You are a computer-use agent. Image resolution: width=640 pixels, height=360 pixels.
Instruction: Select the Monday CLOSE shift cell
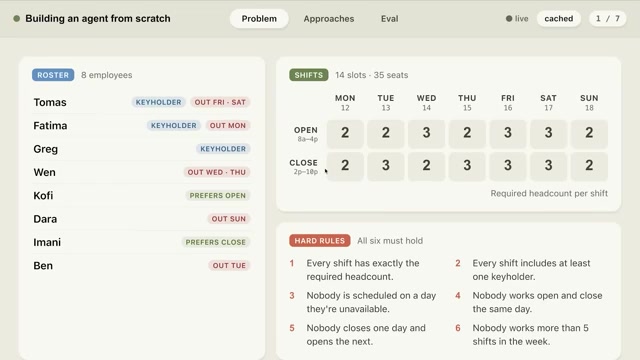pyautogui.click(x=345, y=167)
